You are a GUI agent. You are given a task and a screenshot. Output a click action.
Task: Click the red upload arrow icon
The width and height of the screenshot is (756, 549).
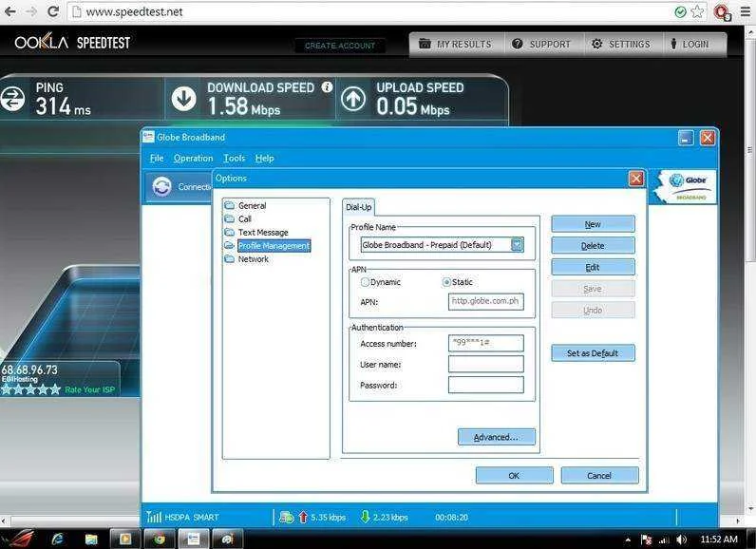(303, 518)
